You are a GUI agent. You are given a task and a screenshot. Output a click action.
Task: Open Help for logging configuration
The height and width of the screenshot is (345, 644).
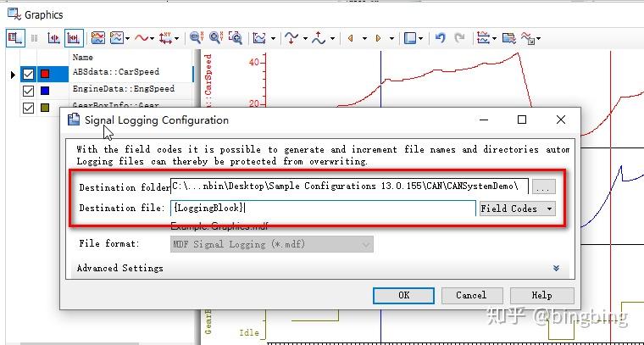pos(541,295)
